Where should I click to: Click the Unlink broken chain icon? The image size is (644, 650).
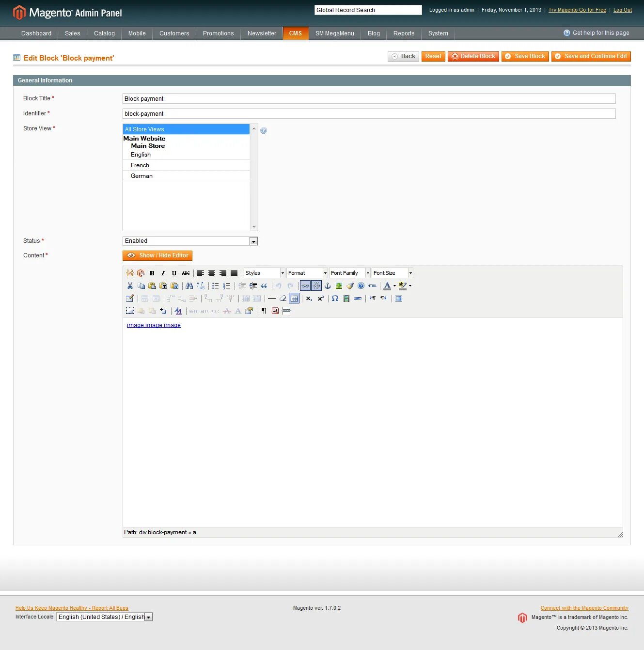pos(316,286)
